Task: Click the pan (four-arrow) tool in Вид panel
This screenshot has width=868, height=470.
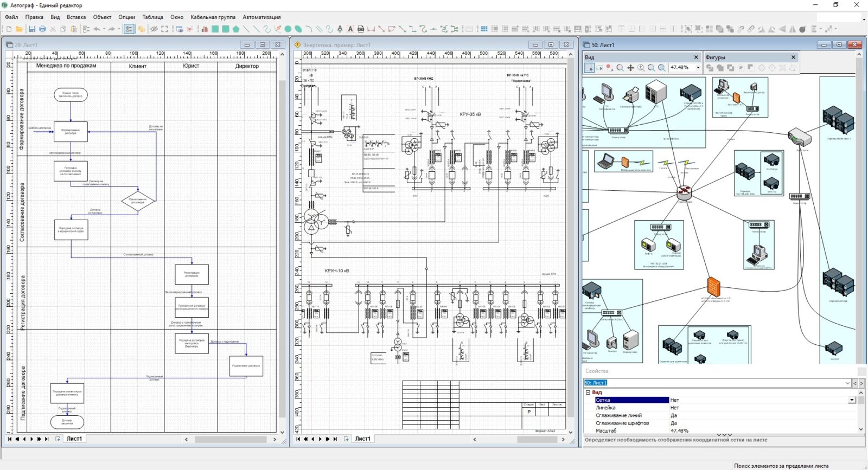Action: point(630,68)
